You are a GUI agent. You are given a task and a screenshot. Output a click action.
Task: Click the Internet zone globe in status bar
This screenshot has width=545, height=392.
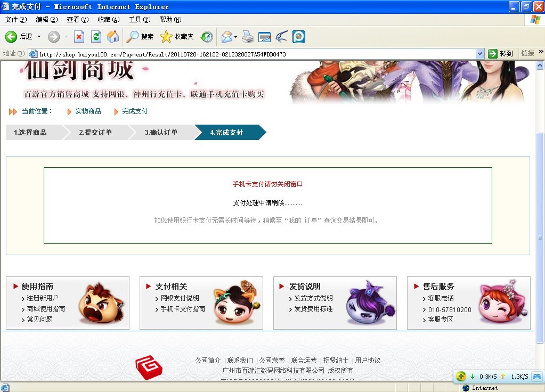coord(466,388)
